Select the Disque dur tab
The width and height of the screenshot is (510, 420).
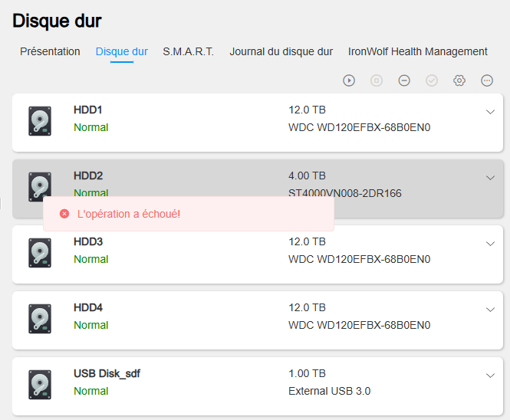(122, 51)
